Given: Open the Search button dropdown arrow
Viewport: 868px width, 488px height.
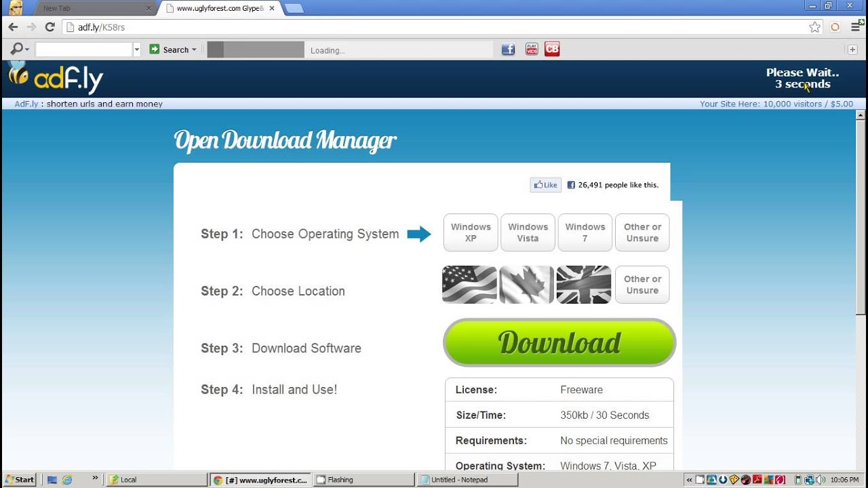Looking at the screenshot, I should [194, 49].
